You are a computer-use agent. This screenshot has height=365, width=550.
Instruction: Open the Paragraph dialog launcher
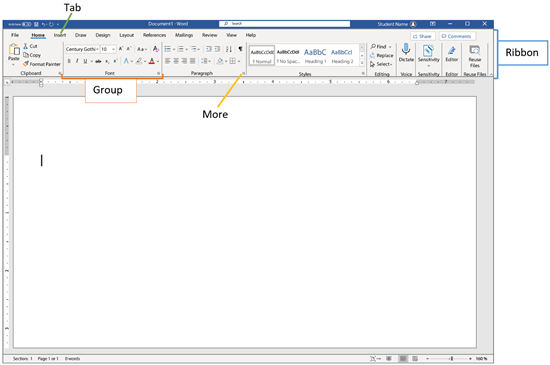pyautogui.click(x=243, y=73)
